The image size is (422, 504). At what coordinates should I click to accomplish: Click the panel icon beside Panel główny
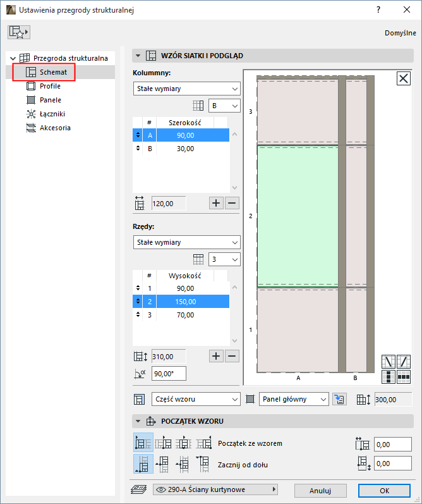(x=250, y=399)
